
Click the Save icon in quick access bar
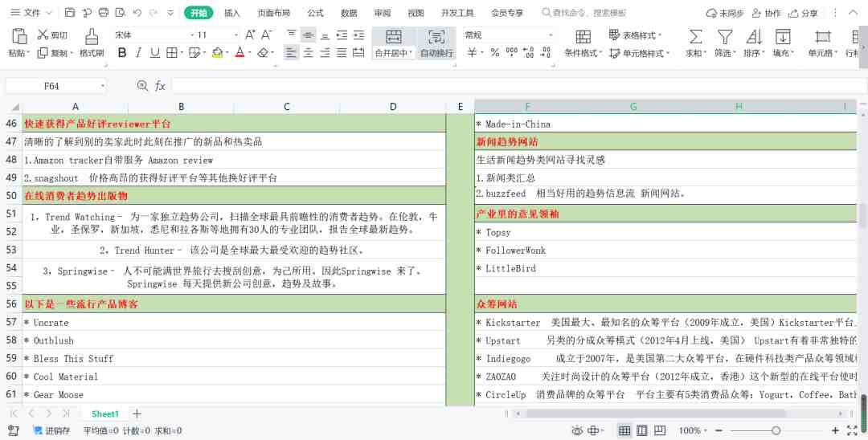pyautogui.click(x=70, y=13)
